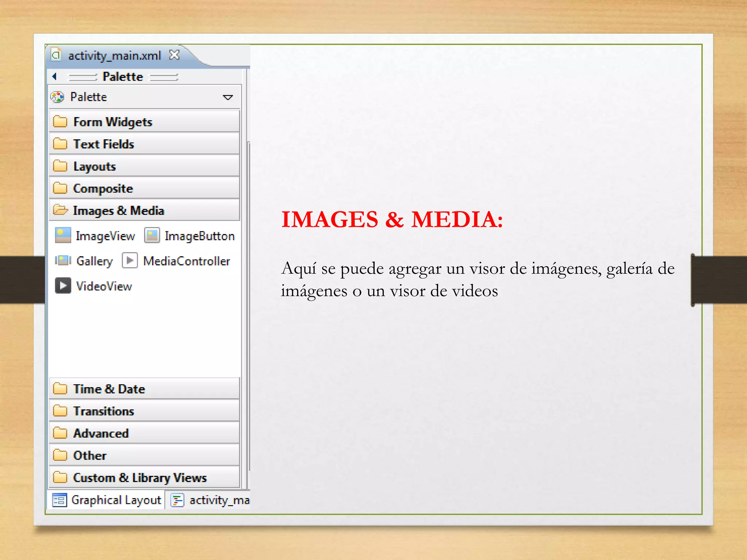
Task: Expand the Custom & Library Views category
Action: [x=144, y=478]
